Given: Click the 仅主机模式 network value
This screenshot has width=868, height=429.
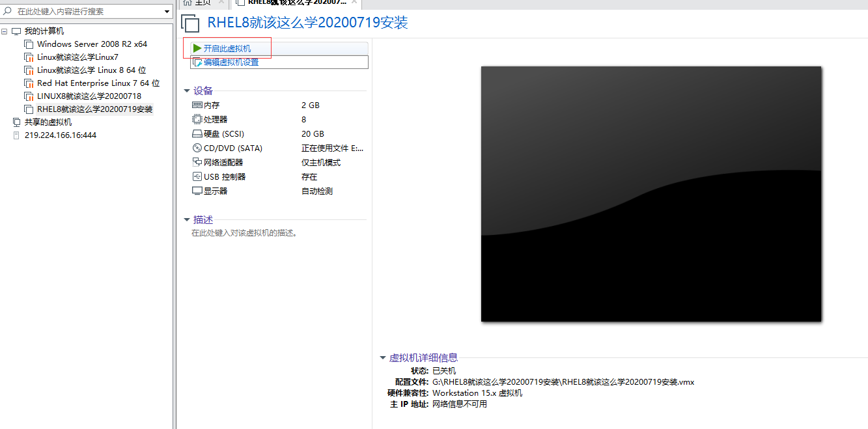Looking at the screenshot, I should coord(321,162).
